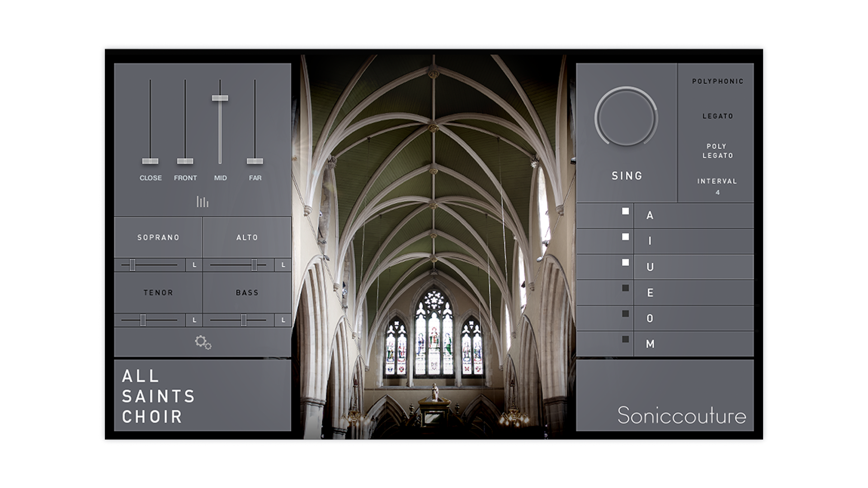
Task: Open the mixer bars icon
Action: pos(203,202)
